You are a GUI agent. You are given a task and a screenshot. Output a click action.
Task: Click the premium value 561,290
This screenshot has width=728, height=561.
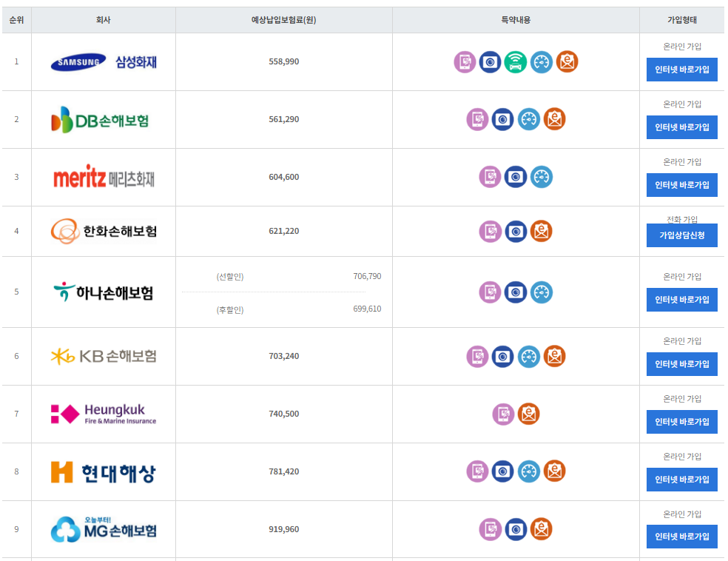pyautogui.click(x=283, y=119)
